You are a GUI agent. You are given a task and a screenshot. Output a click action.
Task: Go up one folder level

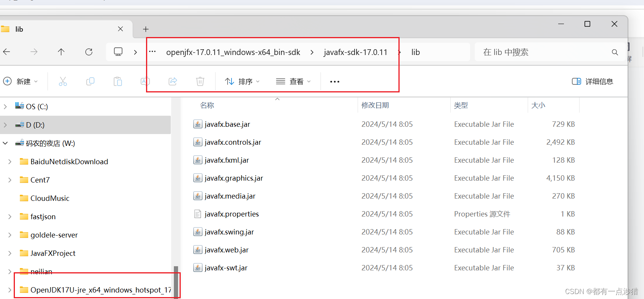[x=61, y=52]
